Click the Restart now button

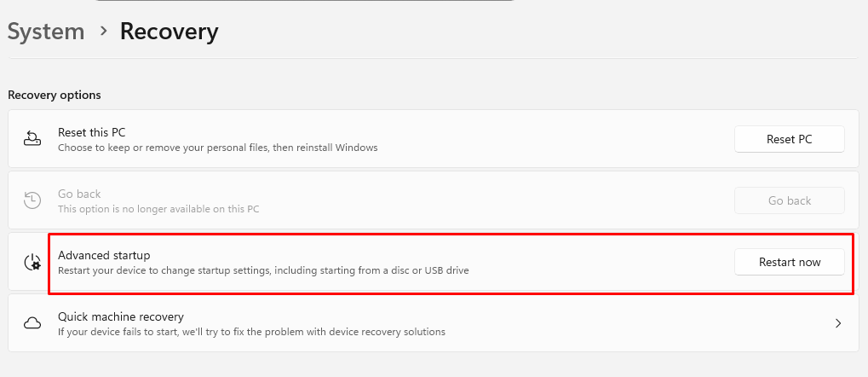coord(790,262)
